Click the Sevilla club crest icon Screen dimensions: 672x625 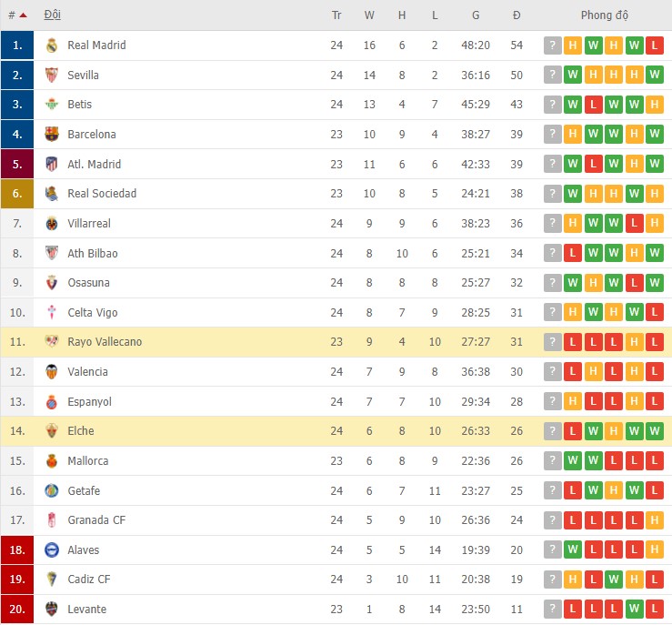52,76
